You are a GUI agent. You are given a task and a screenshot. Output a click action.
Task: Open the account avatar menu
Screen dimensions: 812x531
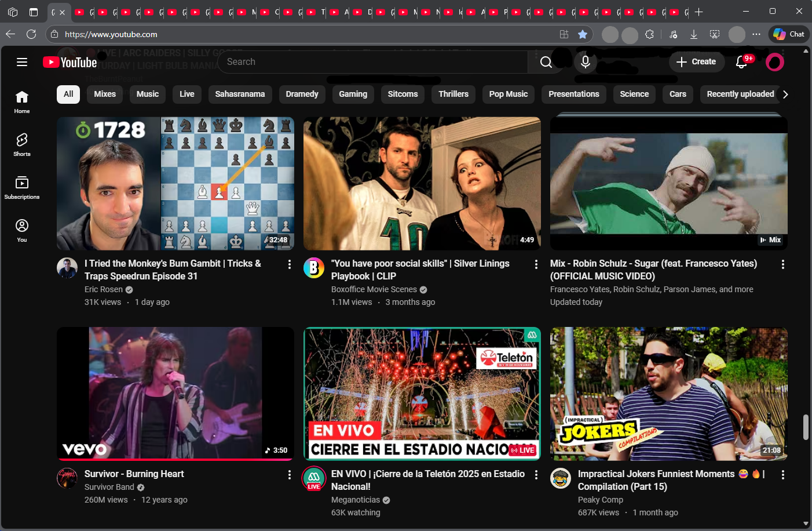774,62
